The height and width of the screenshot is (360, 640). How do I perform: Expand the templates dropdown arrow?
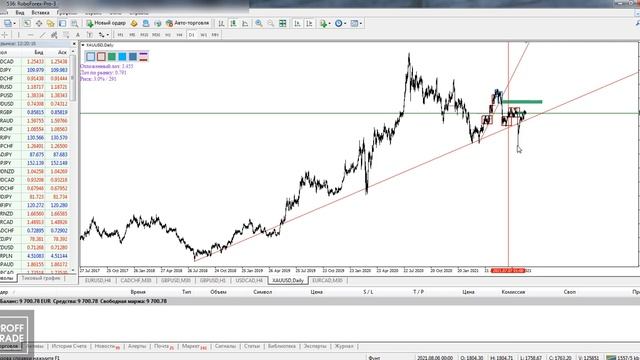(360, 24)
